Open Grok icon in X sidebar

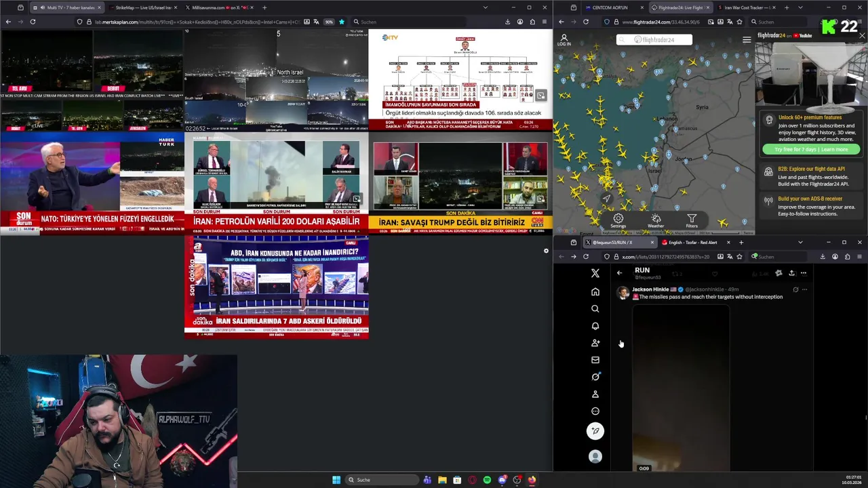pos(595,377)
